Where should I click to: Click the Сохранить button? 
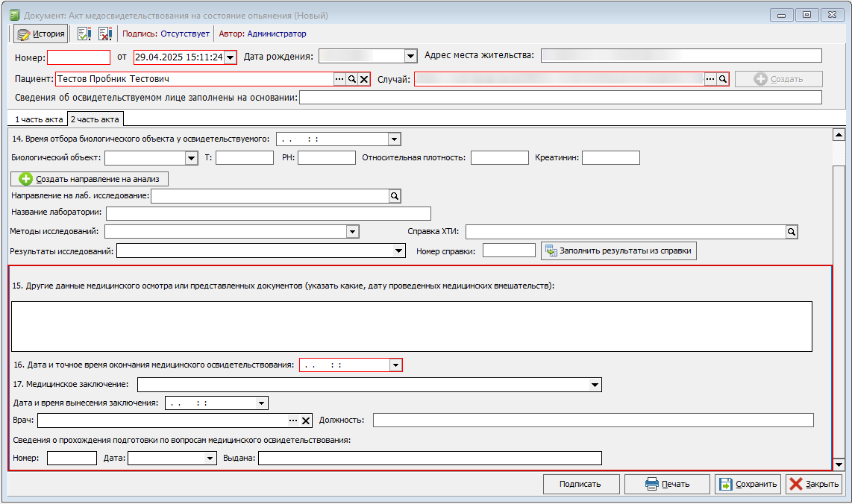pos(748,484)
